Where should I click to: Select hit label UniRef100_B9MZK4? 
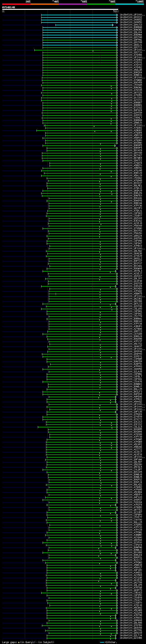tap(131, 72)
